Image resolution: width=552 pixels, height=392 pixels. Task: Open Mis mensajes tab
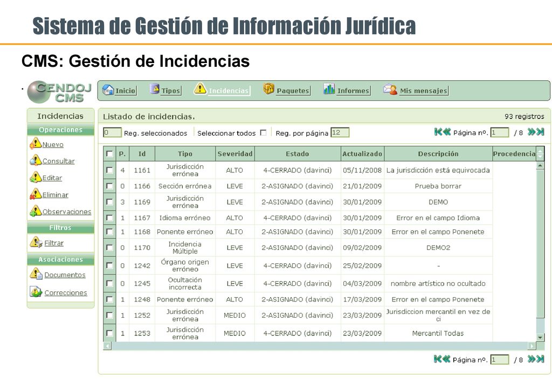(x=416, y=90)
